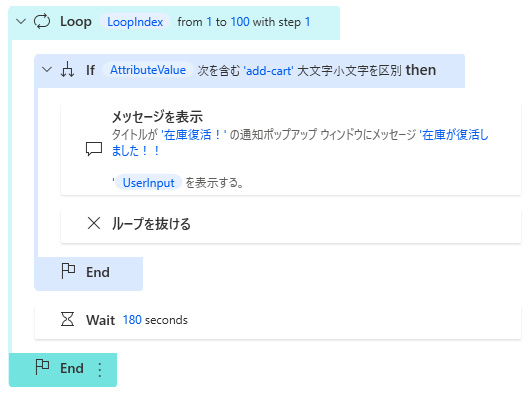
Task: Select the ループを抜ける action row
Action: click(291, 226)
